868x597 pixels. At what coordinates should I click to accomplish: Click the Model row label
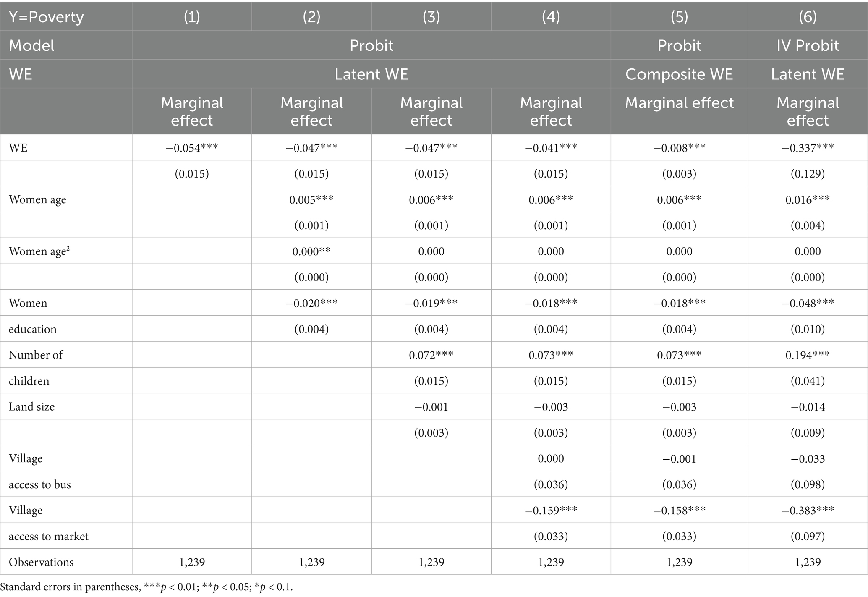32,45
